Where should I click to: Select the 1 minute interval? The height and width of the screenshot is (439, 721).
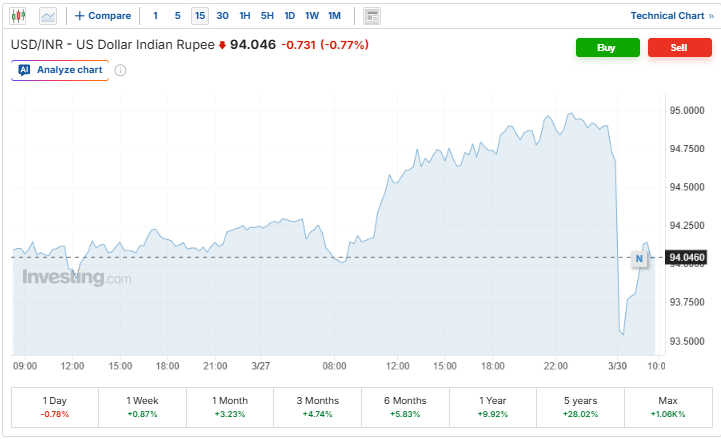point(155,16)
